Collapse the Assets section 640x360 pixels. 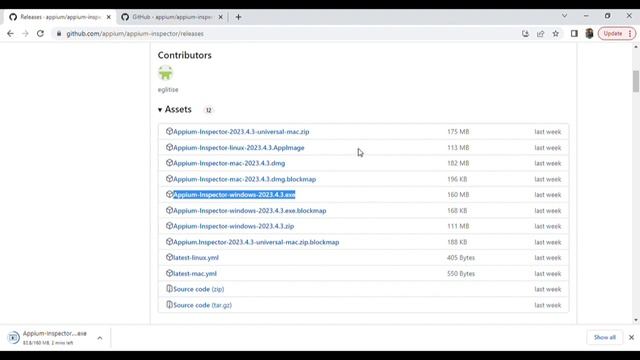[175, 109]
